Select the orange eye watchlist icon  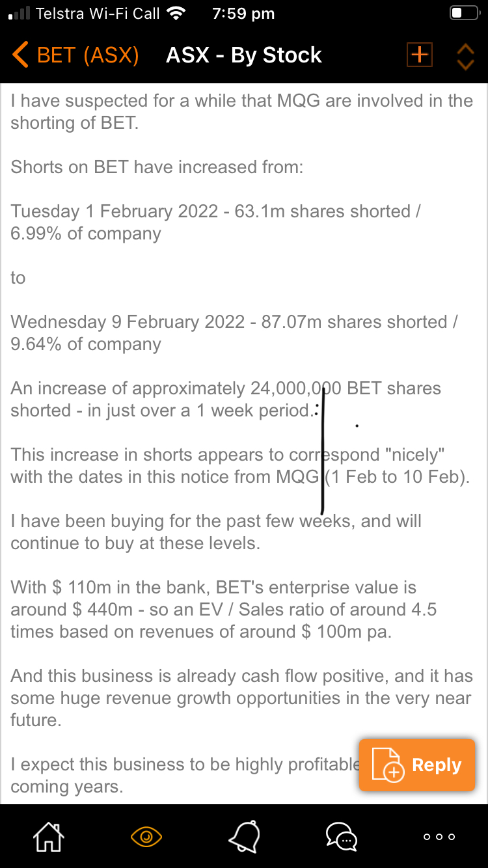click(146, 837)
